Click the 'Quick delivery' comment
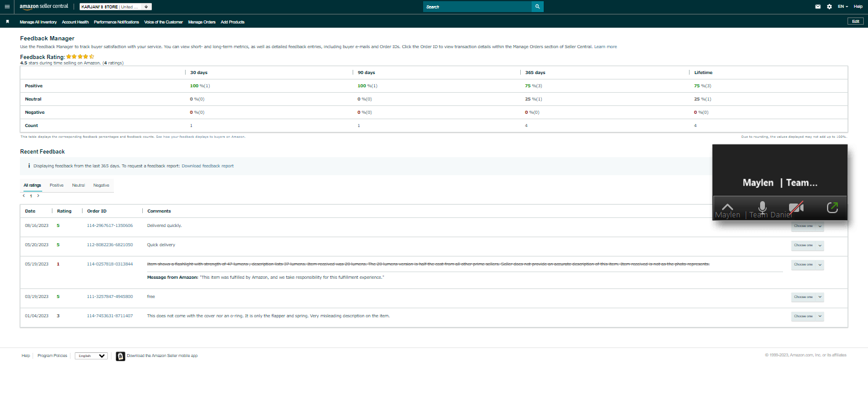 [161, 245]
